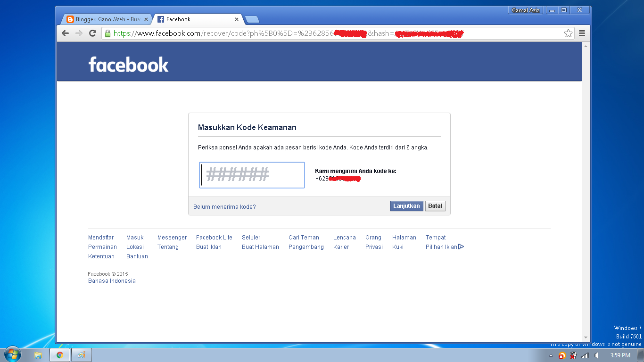Click the security code input field
The image size is (644, 362).
click(252, 175)
